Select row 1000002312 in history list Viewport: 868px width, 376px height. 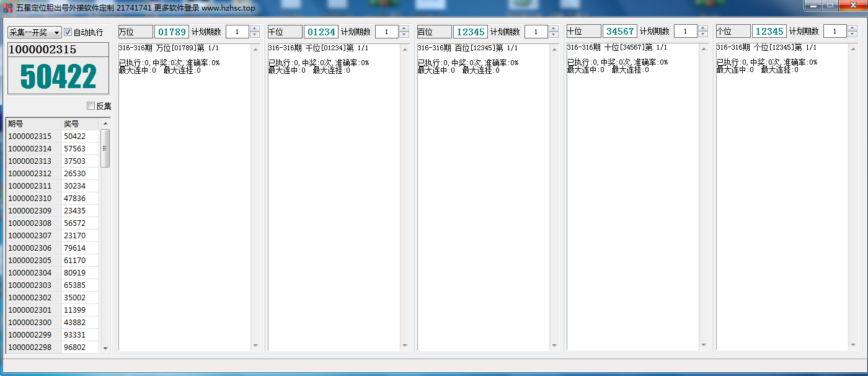point(53,173)
